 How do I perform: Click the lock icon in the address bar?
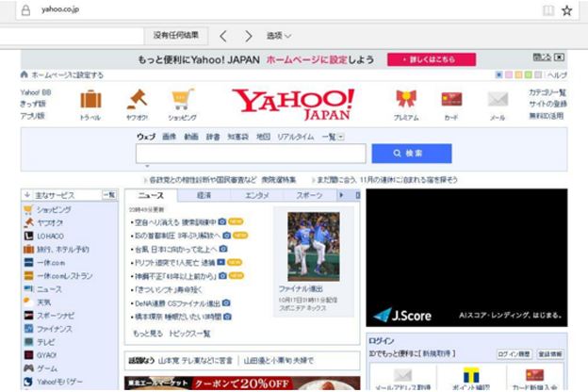click(25, 9)
